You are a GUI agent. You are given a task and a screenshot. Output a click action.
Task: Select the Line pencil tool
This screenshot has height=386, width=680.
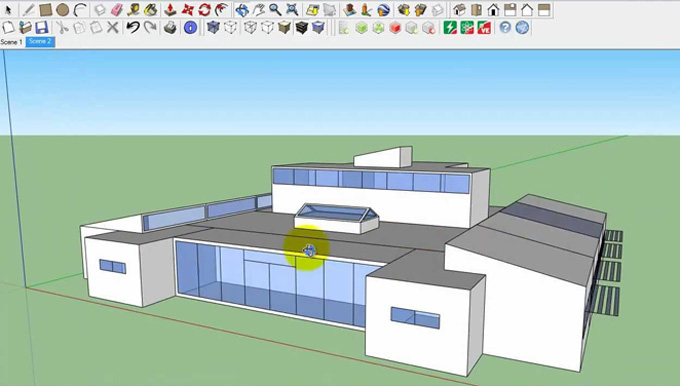(28, 10)
